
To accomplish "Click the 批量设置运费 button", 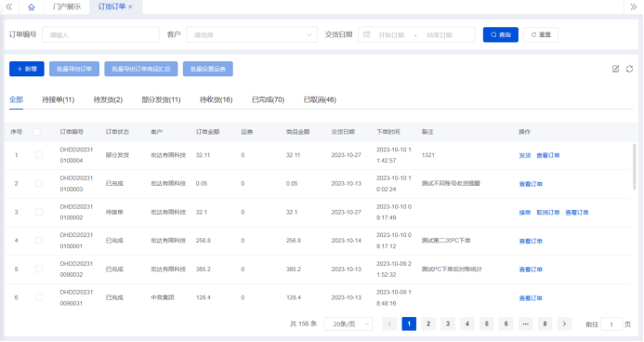I will point(208,69).
